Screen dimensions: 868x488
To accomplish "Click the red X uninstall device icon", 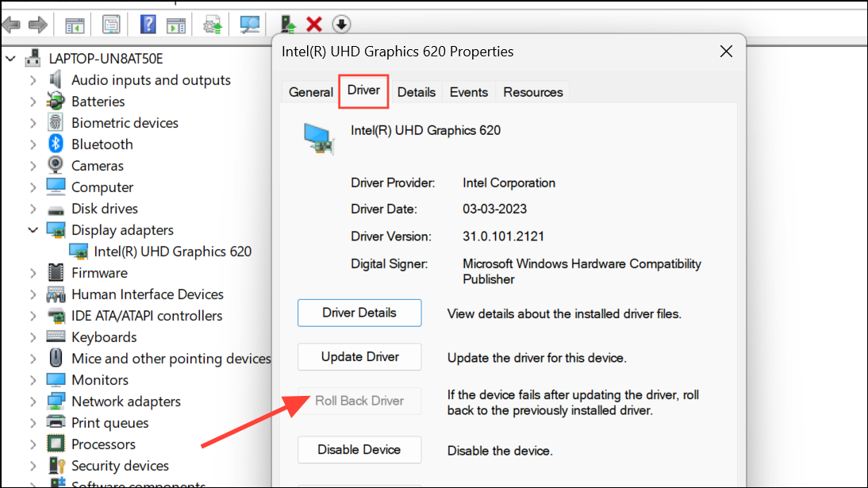I will (x=314, y=25).
